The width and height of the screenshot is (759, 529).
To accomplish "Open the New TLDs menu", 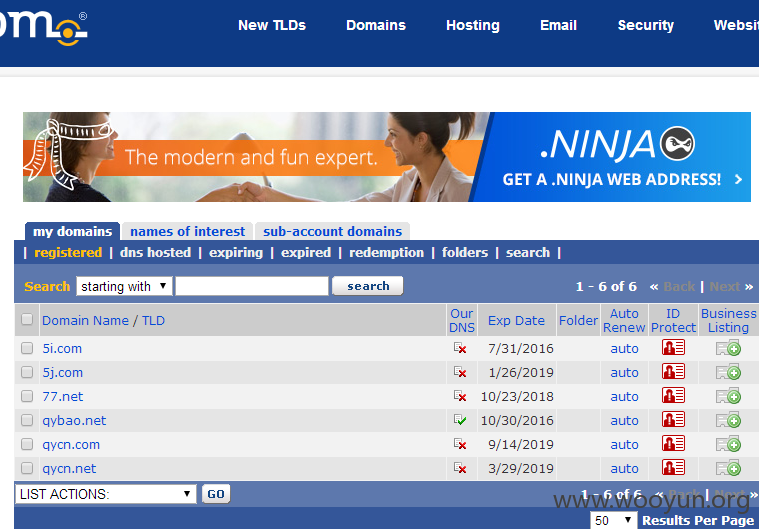I will (272, 25).
